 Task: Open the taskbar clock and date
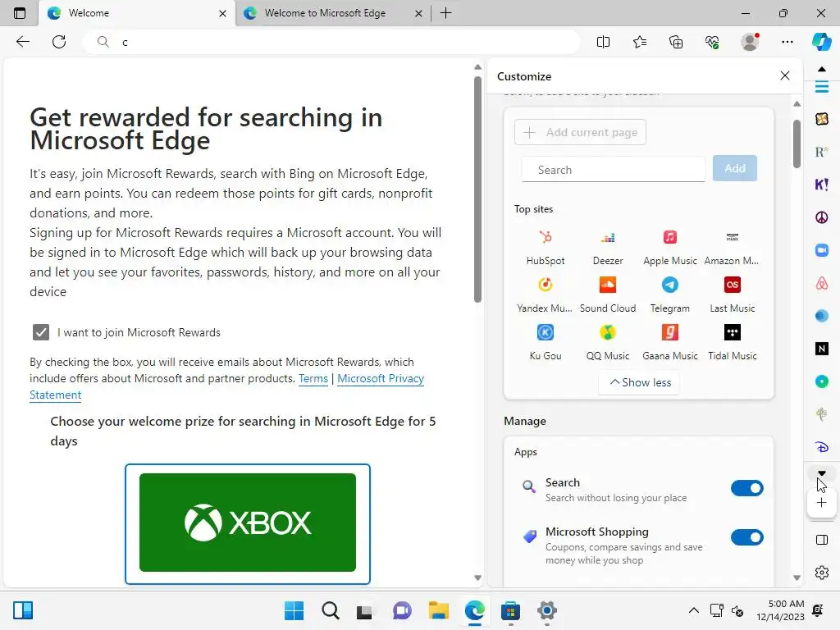coord(780,610)
